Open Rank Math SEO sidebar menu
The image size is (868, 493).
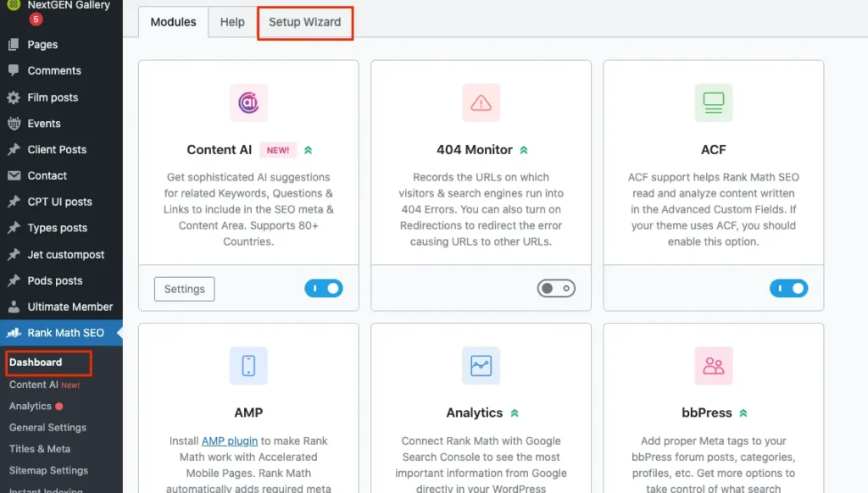click(65, 333)
